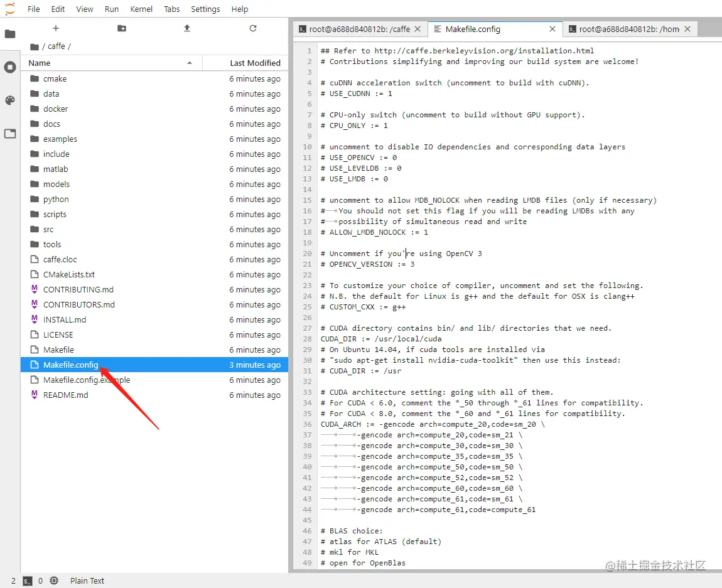Select the scripts folder
The image size is (722, 588).
click(154, 215)
